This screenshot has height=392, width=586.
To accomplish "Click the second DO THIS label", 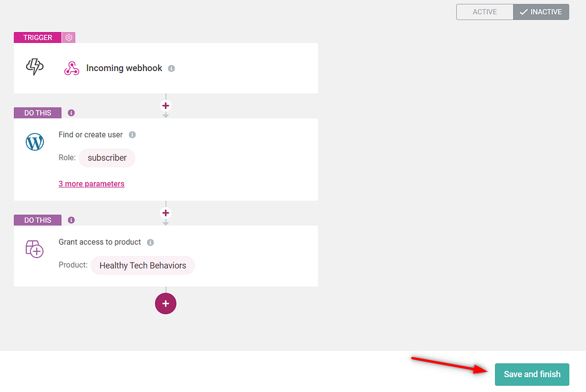I will pos(38,220).
